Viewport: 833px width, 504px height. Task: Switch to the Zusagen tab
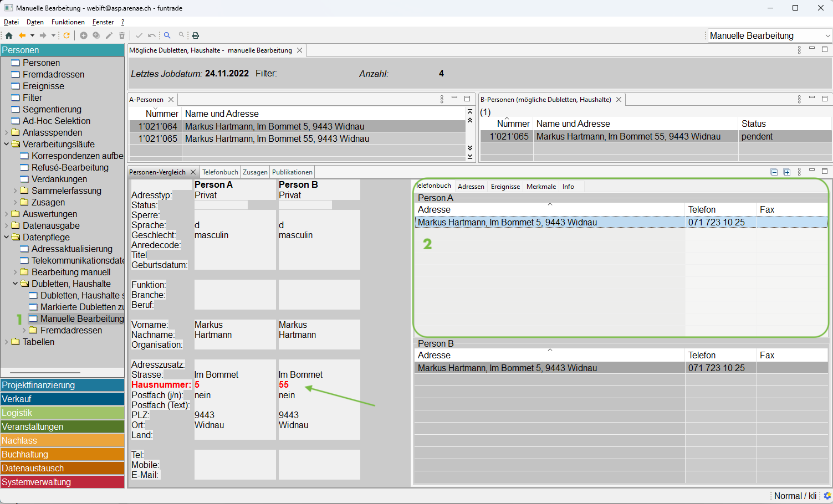tap(255, 172)
